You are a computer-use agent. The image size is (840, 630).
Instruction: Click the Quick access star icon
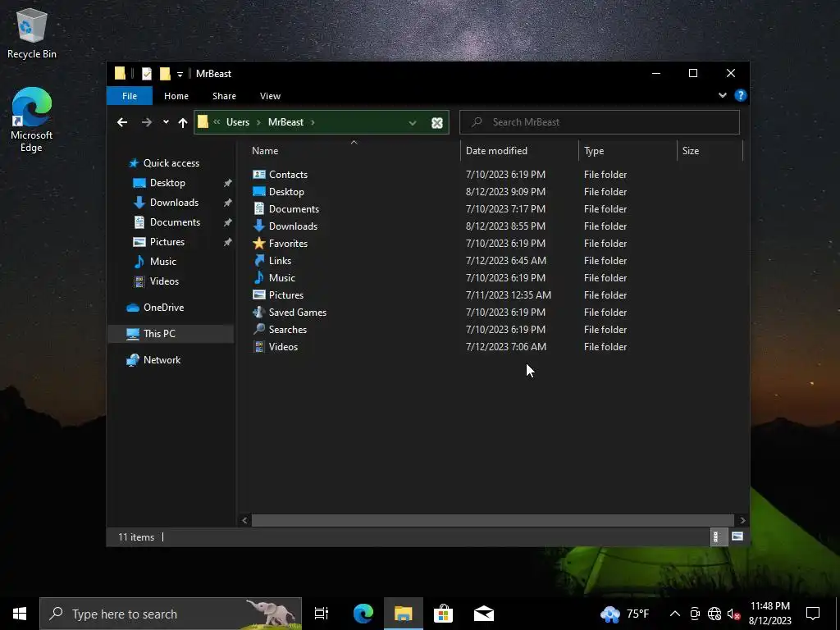pyautogui.click(x=134, y=163)
